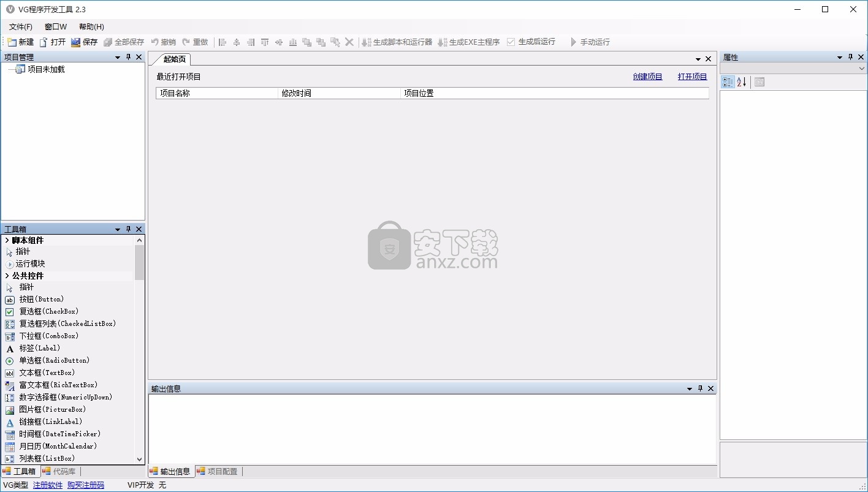Click the 打开项目 link
Image resolution: width=868 pixels, height=492 pixels.
pos(693,77)
